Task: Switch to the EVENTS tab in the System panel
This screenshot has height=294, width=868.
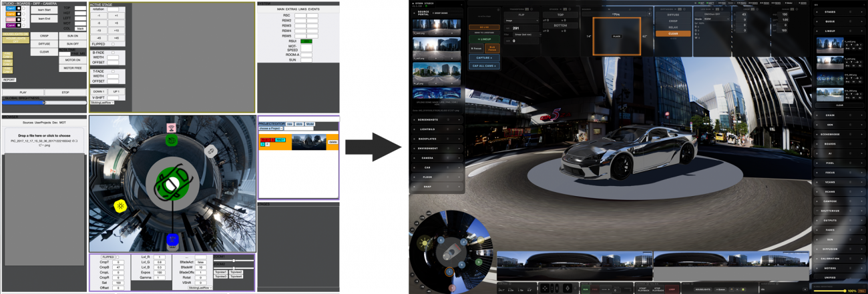Action: click(314, 9)
